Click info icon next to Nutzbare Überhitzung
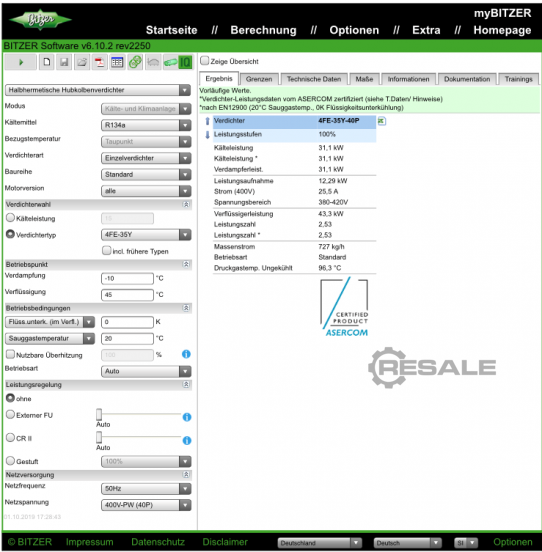This screenshot has width=542, height=552. [x=186, y=354]
